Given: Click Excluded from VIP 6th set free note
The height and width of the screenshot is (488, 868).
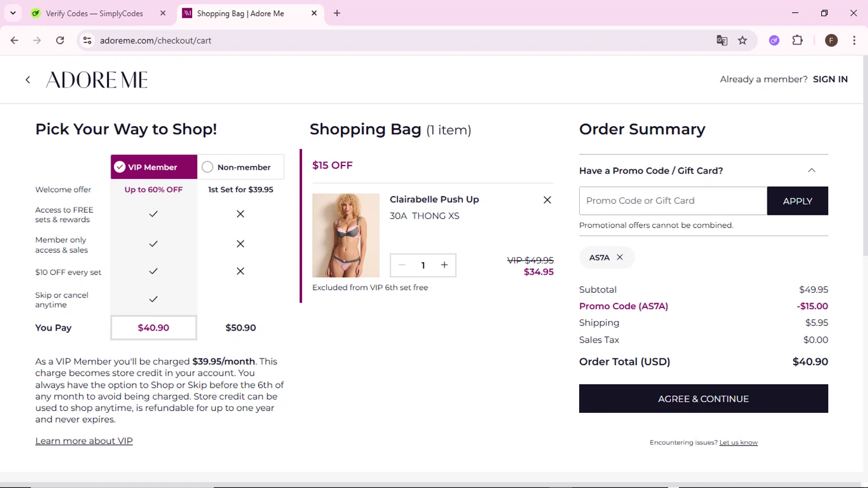Looking at the screenshot, I should [370, 287].
